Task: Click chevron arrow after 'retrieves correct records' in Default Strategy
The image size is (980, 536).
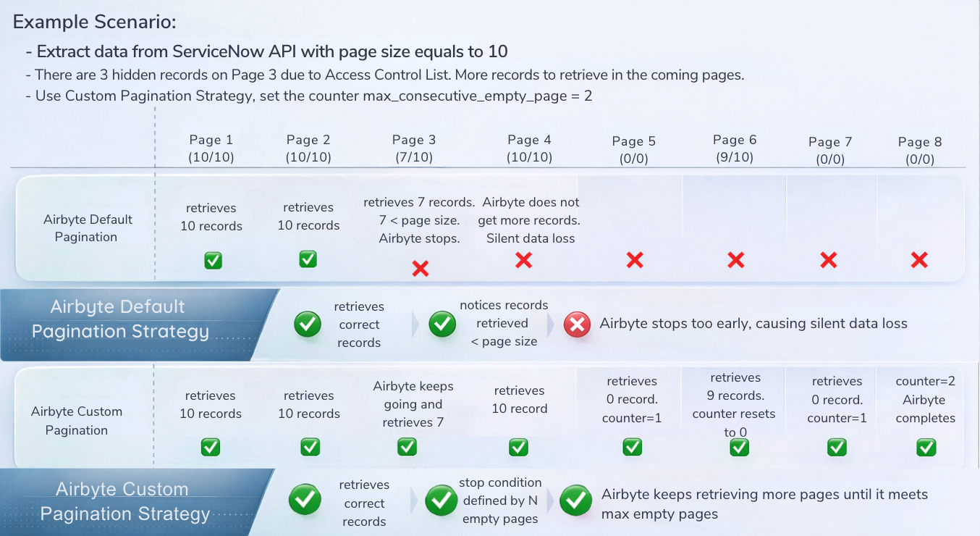Action: tap(416, 324)
